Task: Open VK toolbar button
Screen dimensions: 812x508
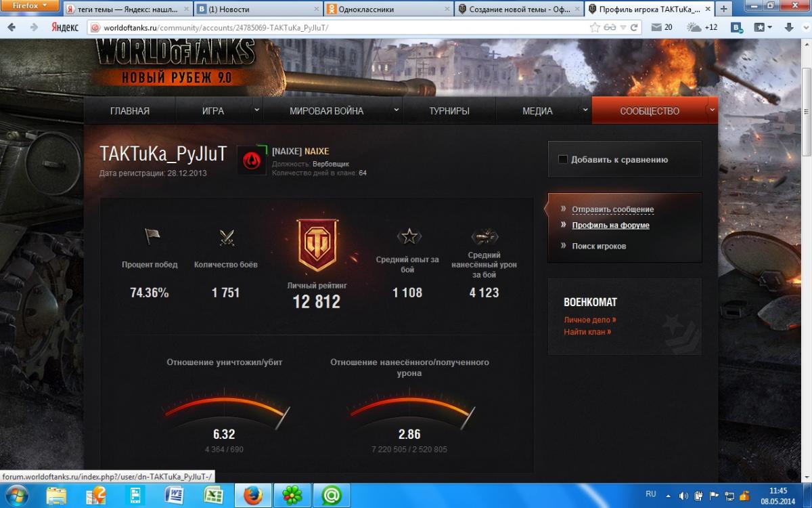Action: [x=737, y=28]
